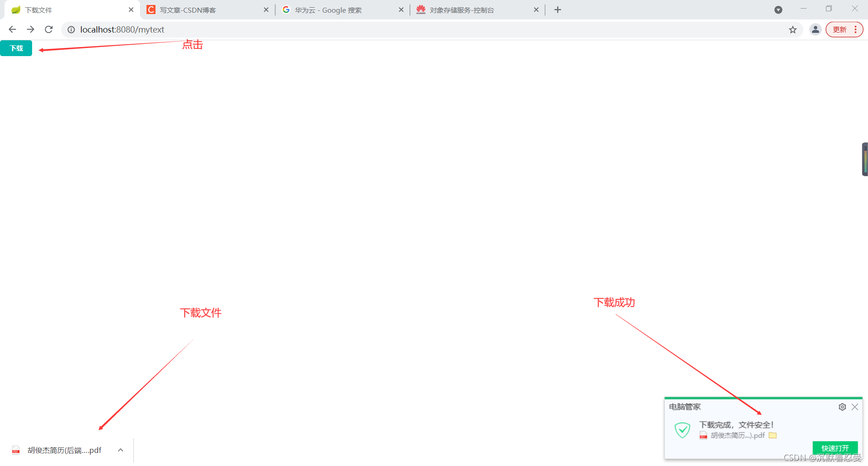Close the 下载文件 tab
Screen dimensions: 868x466
pyautogui.click(x=131, y=10)
